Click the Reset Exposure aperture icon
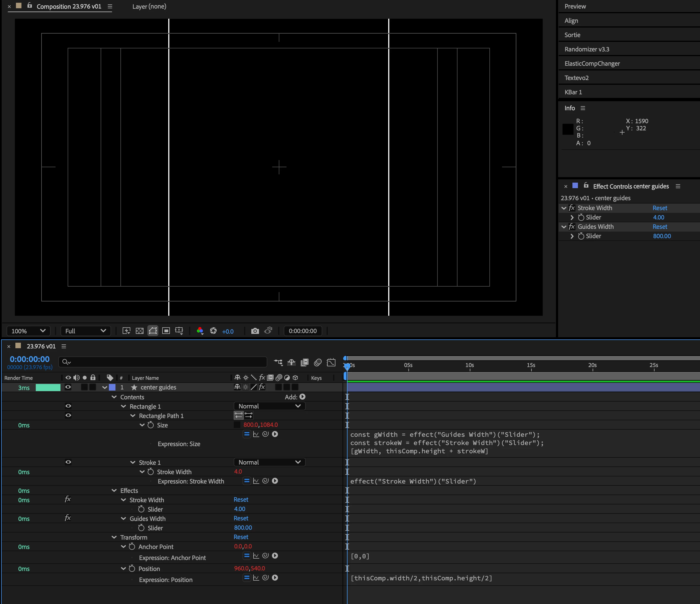 (x=213, y=331)
